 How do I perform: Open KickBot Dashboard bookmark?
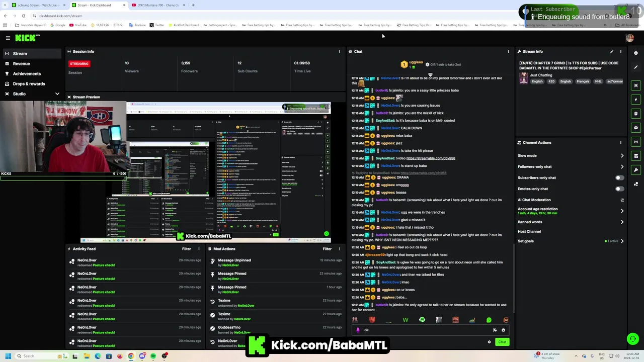click(x=183, y=25)
